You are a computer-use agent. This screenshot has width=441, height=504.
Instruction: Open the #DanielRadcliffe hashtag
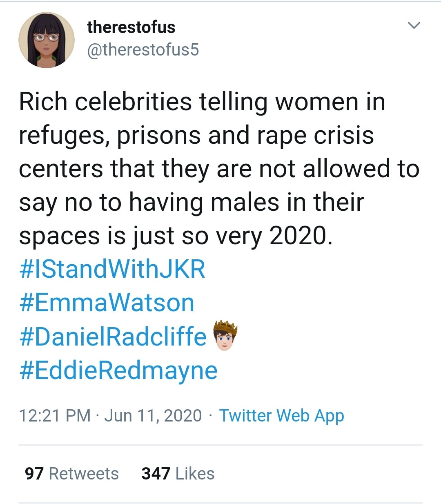pos(113,337)
